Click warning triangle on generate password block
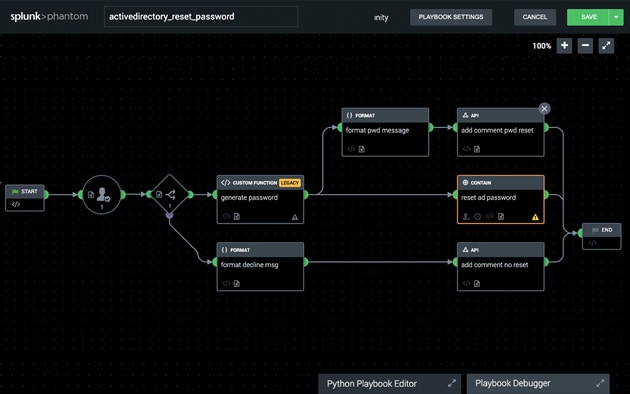 click(295, 217)
